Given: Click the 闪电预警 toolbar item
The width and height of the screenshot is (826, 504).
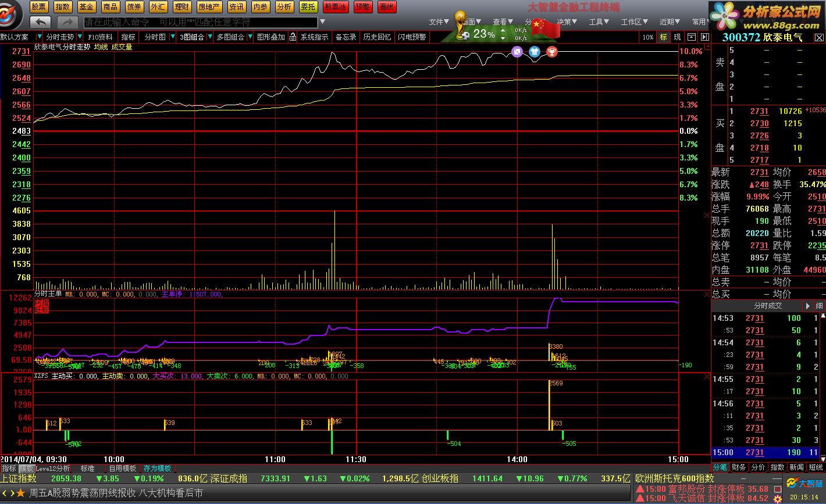Looking at the screenshot, I should (412, 37).
